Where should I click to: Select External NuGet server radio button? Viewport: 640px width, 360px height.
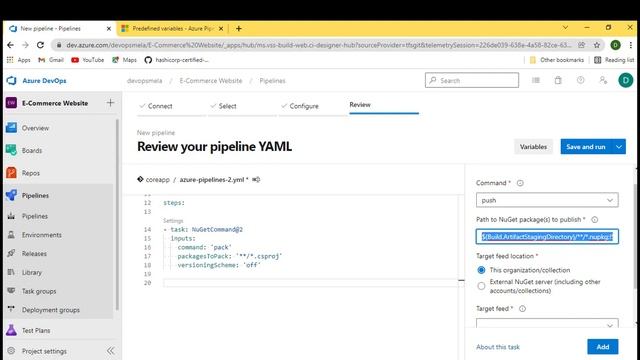(x=481, y=286)
